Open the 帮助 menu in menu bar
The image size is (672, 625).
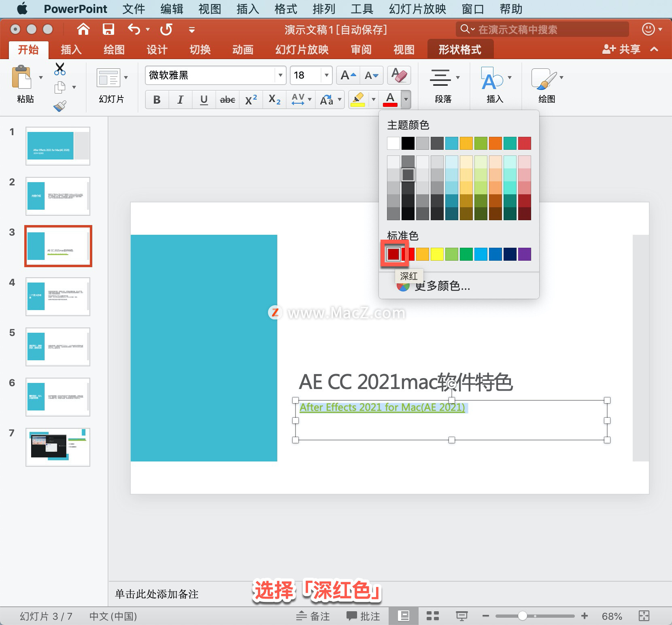pos(511,9)
